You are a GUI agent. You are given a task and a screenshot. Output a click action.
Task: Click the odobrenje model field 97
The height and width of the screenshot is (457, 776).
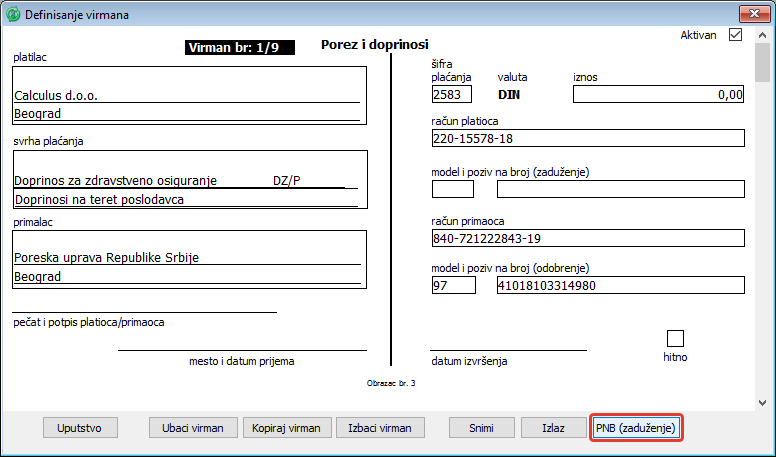click(452, 285)
